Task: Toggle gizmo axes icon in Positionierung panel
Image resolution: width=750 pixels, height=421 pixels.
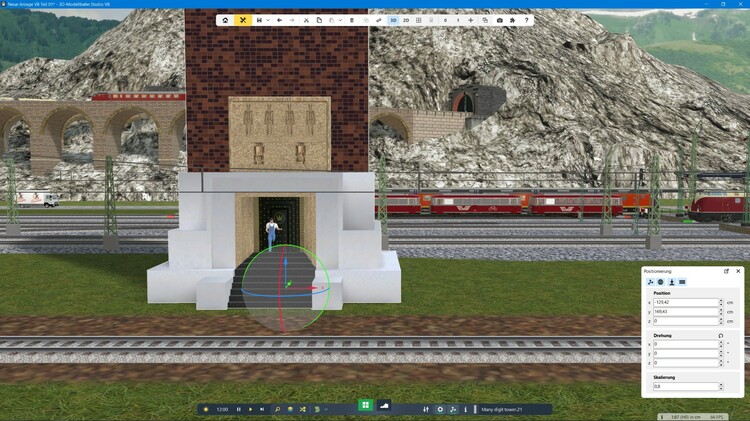Action: (x=651, y=282)
